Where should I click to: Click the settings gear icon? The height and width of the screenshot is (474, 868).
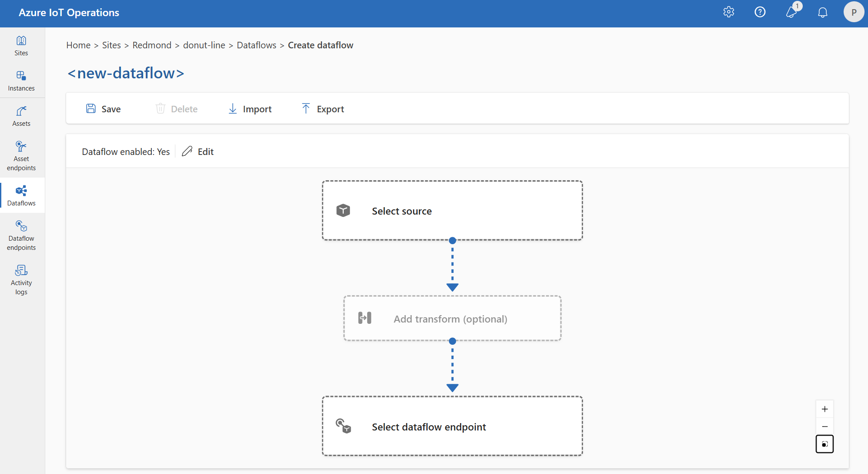[729, 12]
